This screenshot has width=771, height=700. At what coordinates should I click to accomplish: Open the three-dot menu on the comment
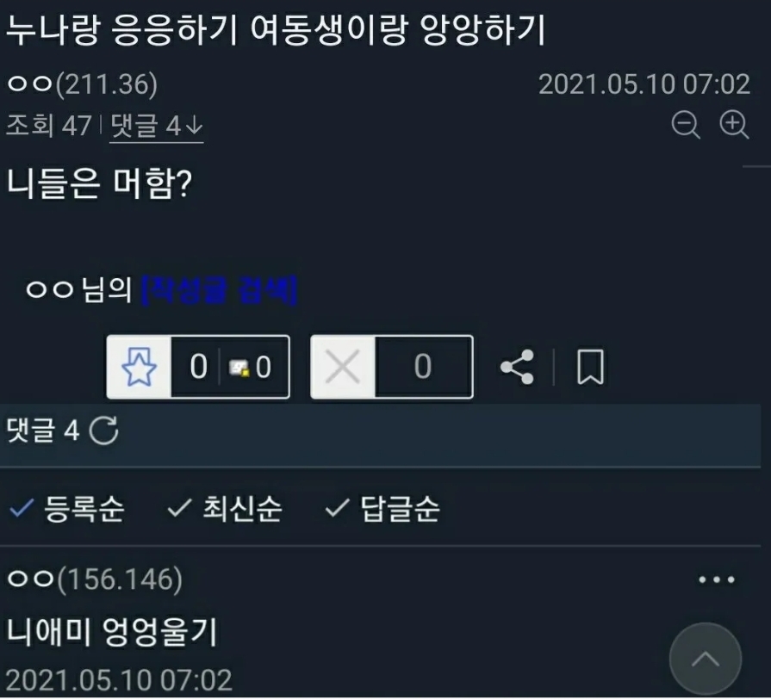pyautogui.click(x=717, y=580)
